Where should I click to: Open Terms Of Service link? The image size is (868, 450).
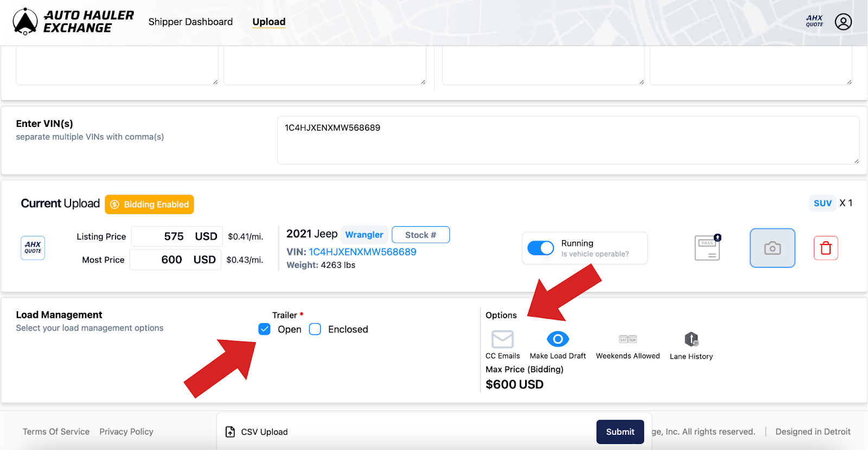click(56, 432)
